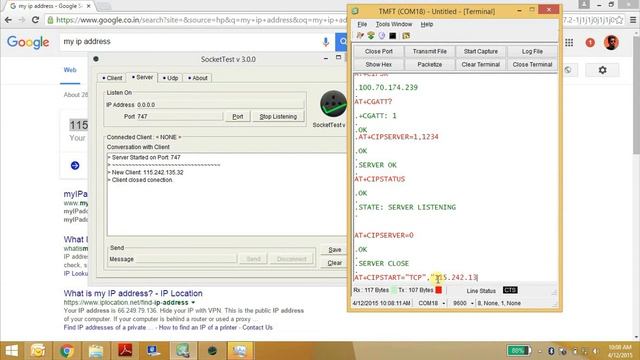Click Clear Terminal button
The image size is (640, 360).
[480, 64]
